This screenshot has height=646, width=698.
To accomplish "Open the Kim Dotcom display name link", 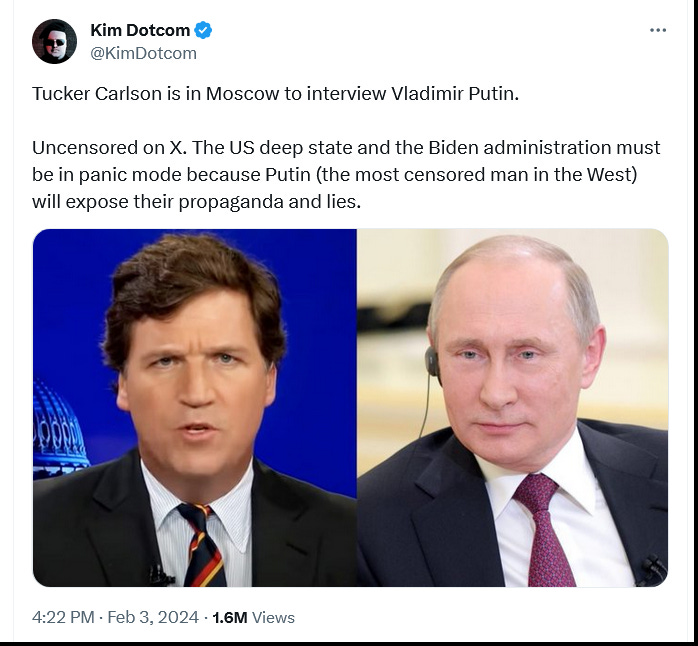I will point(140,30).
